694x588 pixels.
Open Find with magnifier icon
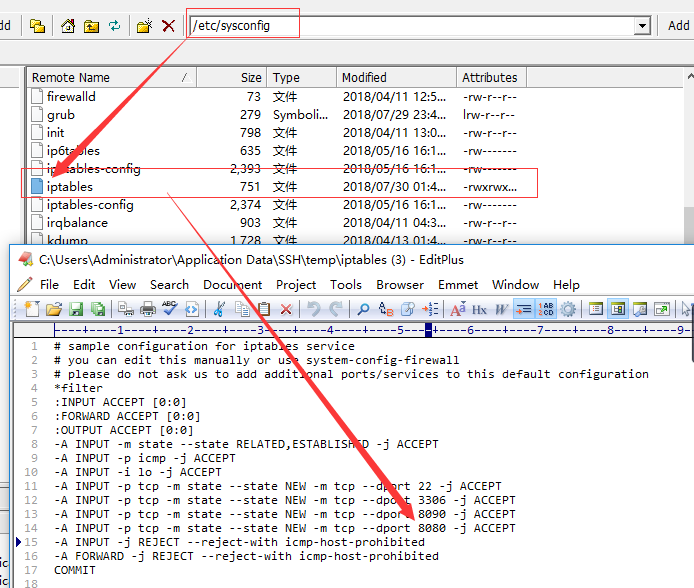click(363, 309)
